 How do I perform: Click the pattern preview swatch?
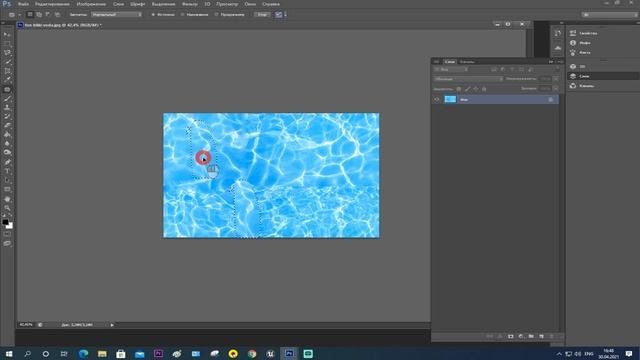click(x=278, y=14)
